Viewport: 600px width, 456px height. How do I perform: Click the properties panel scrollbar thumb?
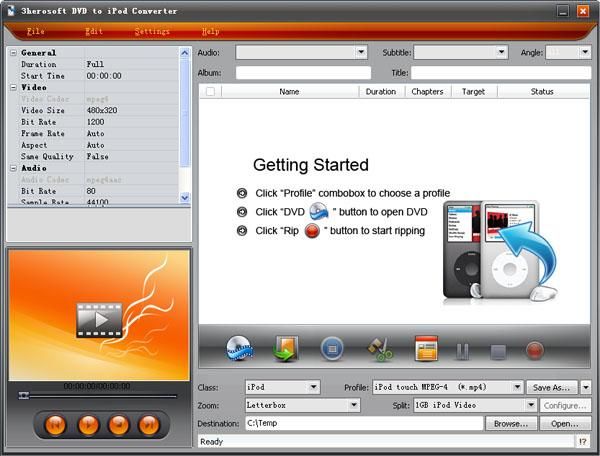tap(184, 113)
